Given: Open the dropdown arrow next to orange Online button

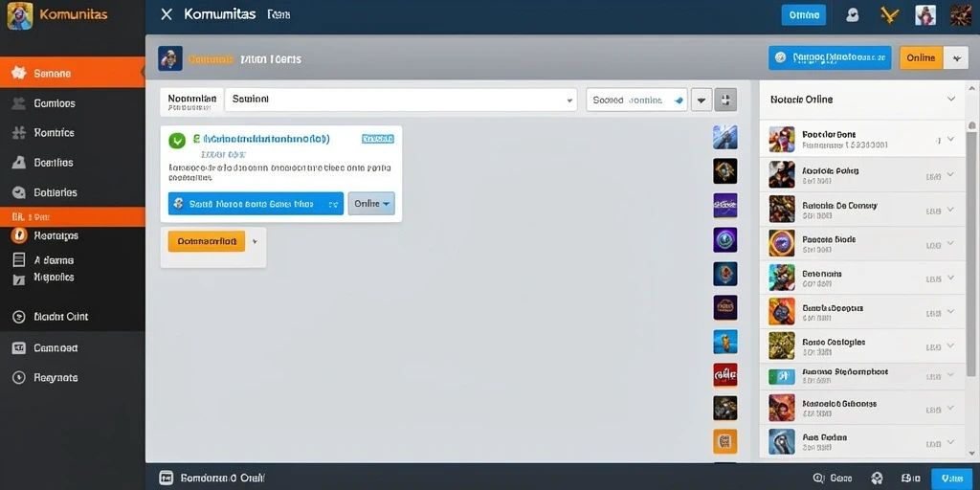Looking at the screenshot, I should (956, 57).
